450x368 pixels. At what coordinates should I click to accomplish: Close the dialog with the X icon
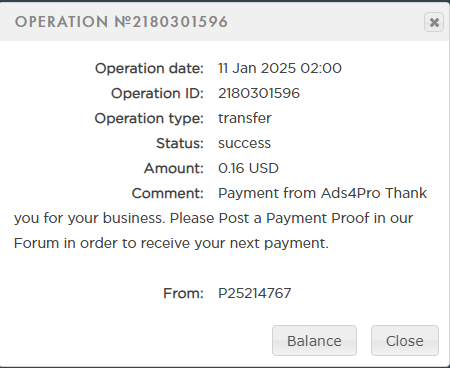(434, 22)
